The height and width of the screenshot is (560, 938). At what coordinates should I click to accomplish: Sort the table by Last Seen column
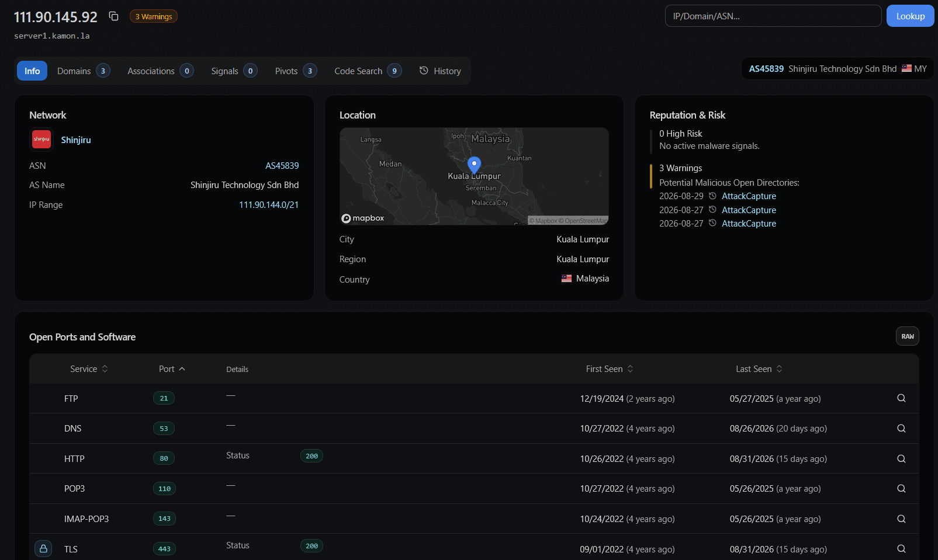(759, 369)
